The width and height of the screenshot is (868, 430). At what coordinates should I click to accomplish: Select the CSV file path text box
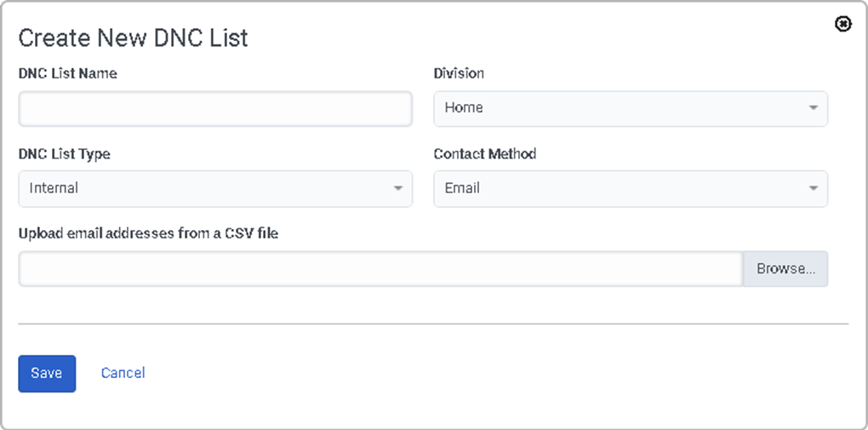click(381, 269)
